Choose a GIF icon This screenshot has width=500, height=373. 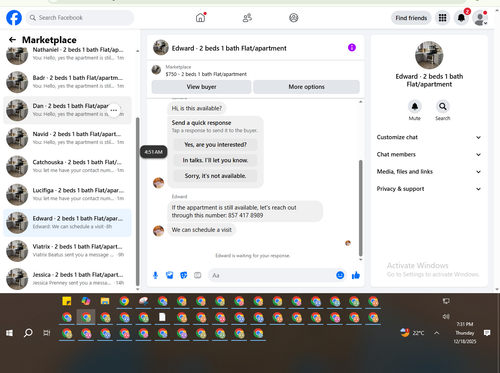[198, 275]
